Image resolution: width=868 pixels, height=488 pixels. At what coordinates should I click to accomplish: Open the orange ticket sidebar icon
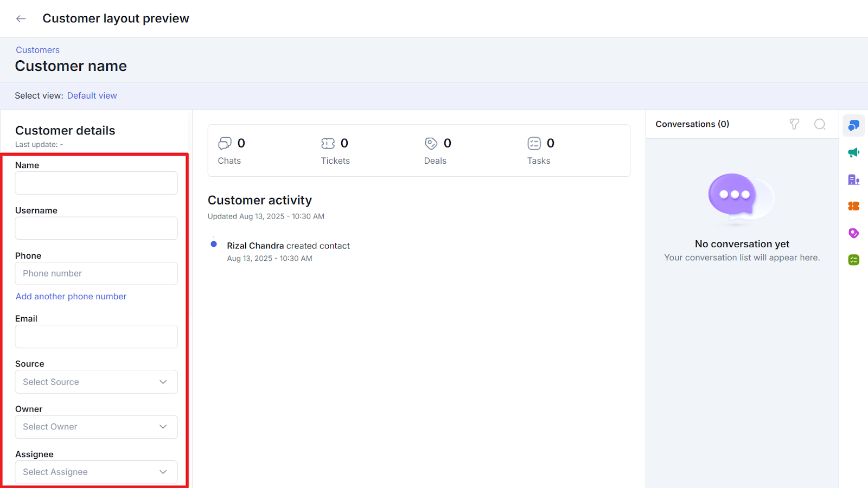pos(853,206)
